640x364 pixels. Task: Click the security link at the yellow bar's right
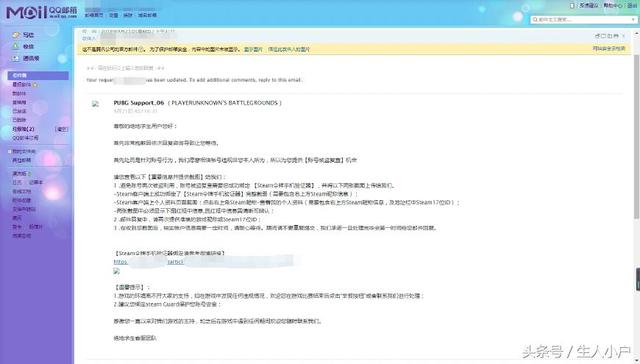click(609, 49)
